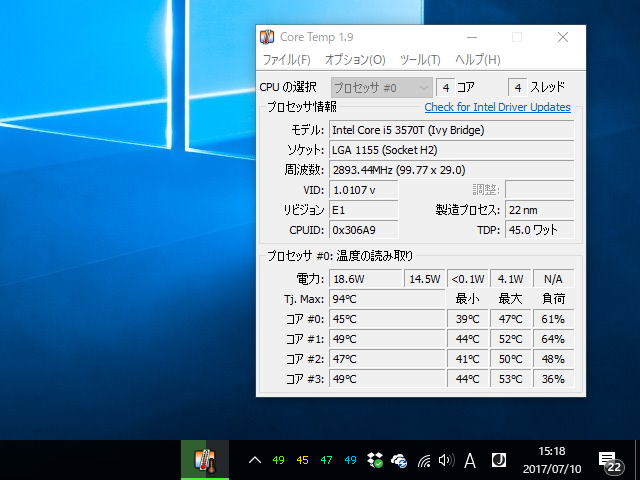Select the VID value 1.0107 v

click(363, 190)
